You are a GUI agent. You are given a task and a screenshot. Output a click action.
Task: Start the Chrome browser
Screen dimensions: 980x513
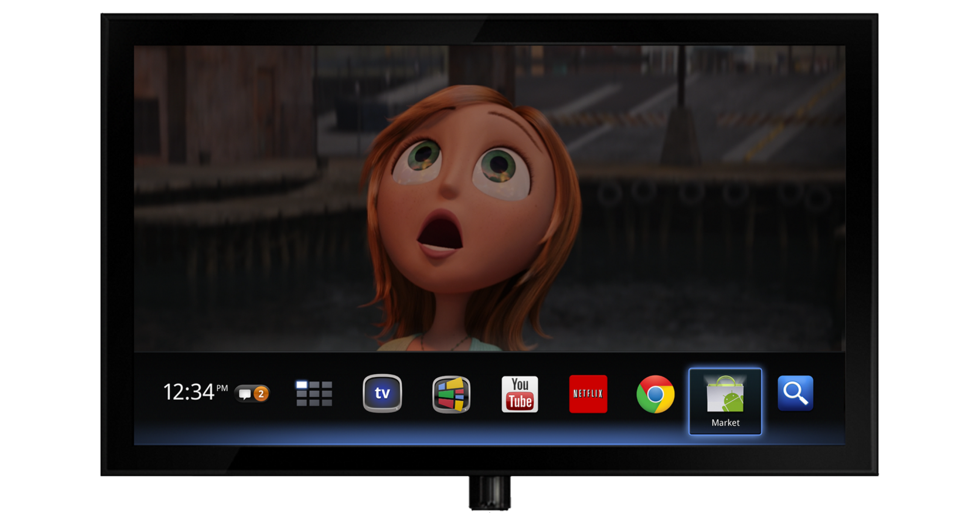[655, 394]
